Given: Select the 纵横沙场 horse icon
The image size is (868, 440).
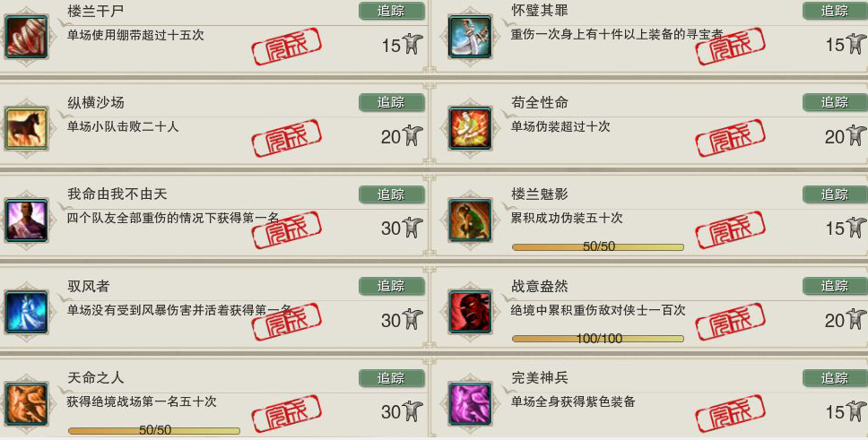Looking at the screenshot, I should tap(26, 129).
